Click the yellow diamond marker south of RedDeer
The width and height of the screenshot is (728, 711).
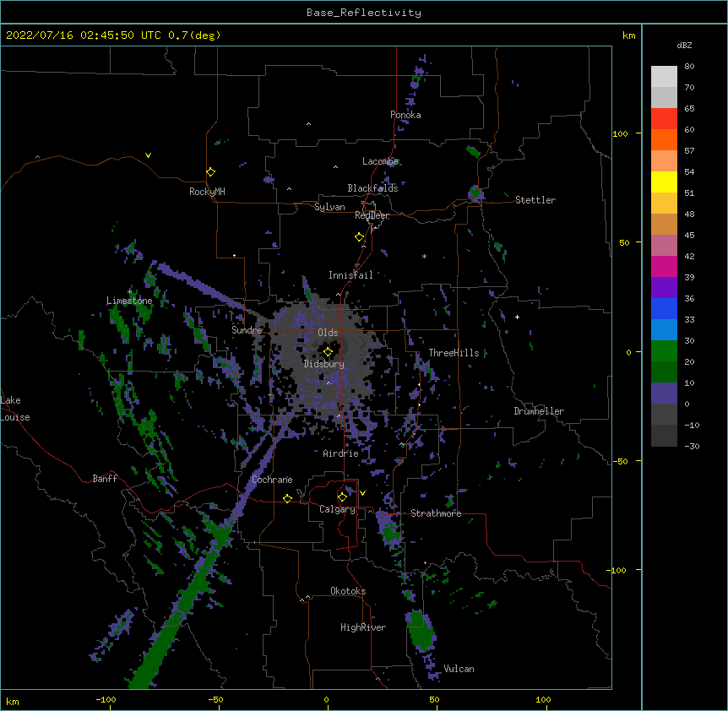tap(360, 237)
